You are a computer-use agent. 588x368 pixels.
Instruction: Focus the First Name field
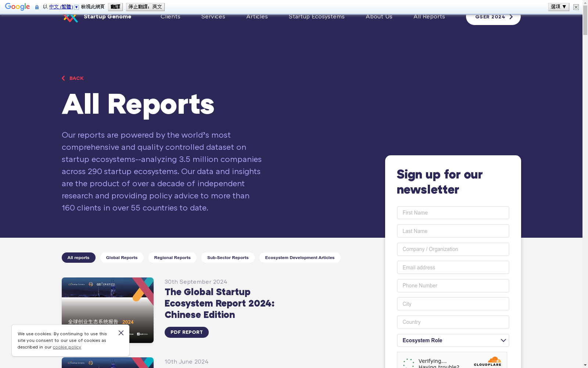[453, 213]
